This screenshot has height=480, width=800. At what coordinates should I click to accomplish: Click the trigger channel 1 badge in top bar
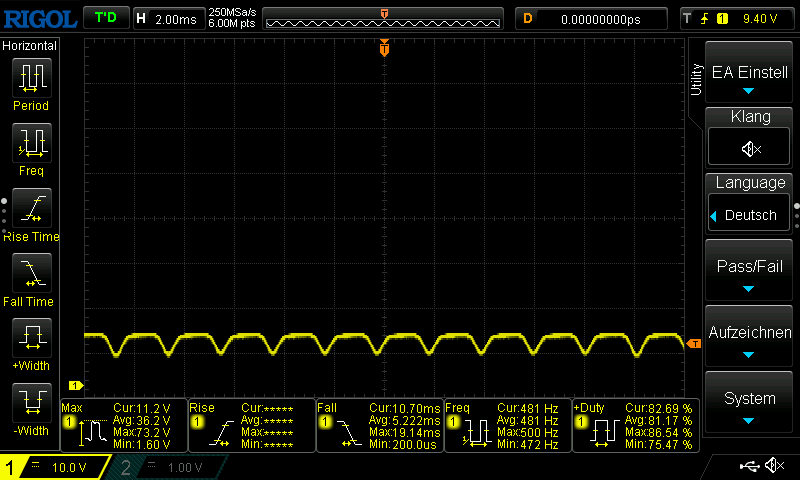tap(722, 19)
